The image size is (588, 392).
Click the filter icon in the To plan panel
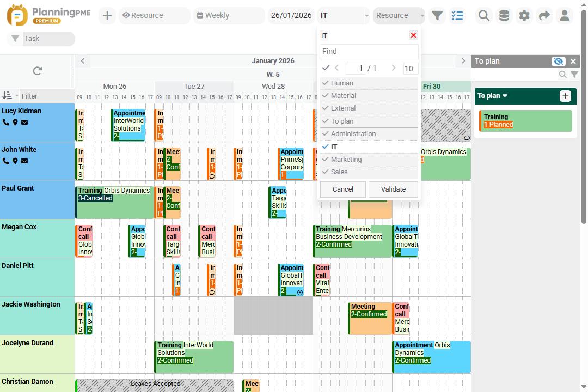(574, 75)
